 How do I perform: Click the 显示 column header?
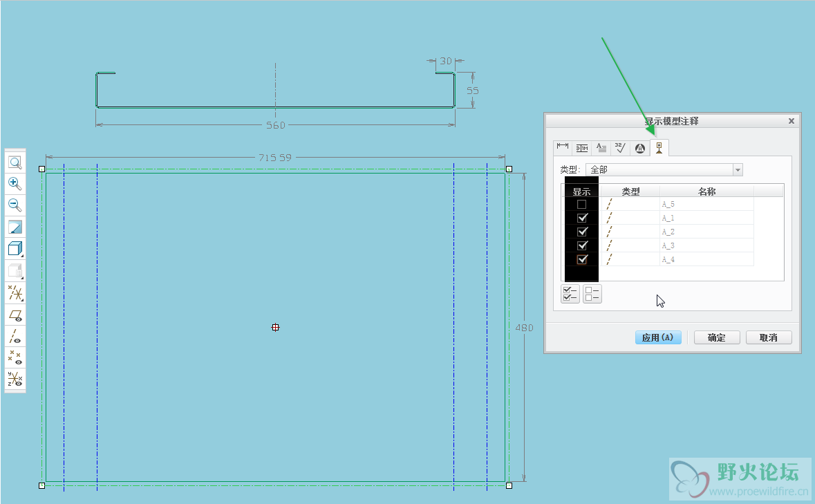(x=581, y=192)
